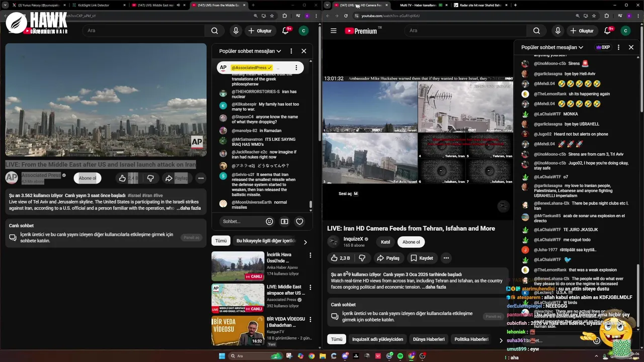Image resolution: width=644 pixels, height=362 pixels.
Task: Subscribe with Abone ol next to InquizeX
Action: (411, 242)
